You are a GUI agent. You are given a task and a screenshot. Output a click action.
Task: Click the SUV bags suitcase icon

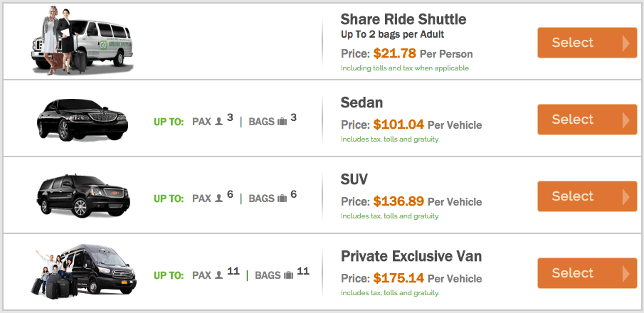283,198
